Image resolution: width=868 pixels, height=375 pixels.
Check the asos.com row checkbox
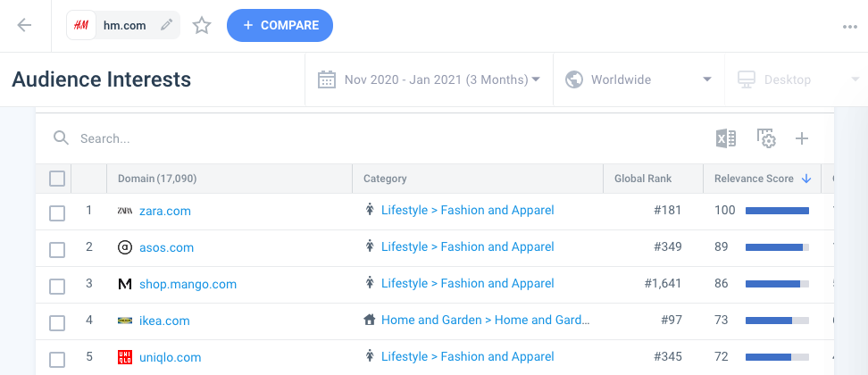57,250
